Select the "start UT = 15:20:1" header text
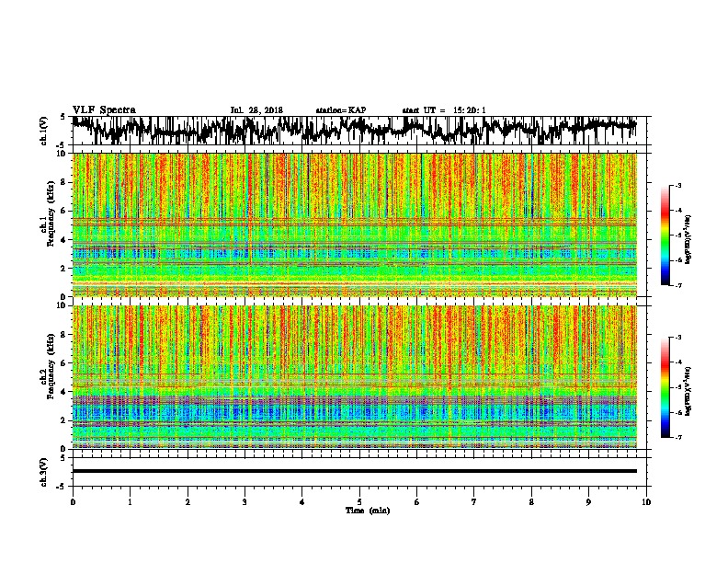The image size is (728, 563). coord(444,110)
